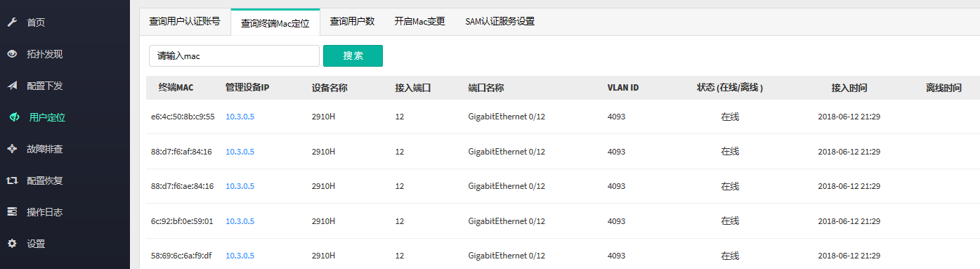Click the 离线时间 column header
Viewport: 980px width, 269px height.
943,88
